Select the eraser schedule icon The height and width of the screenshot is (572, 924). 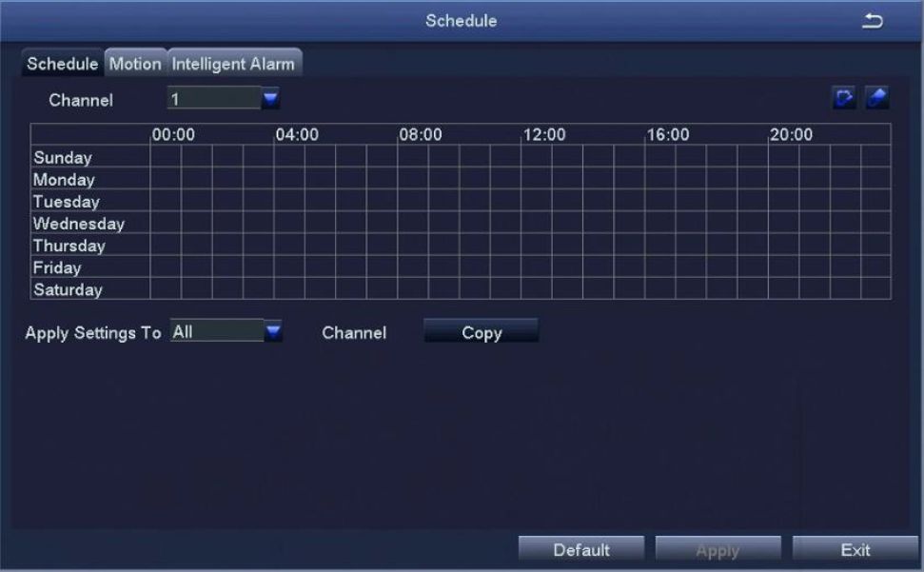[876, 98]
